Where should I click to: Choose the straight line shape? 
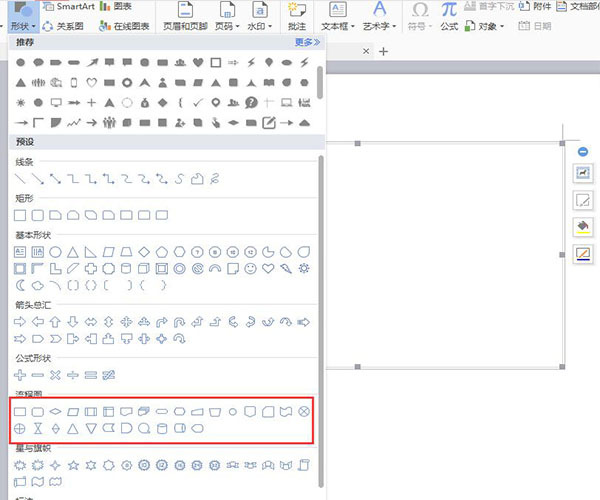[20, 179]
